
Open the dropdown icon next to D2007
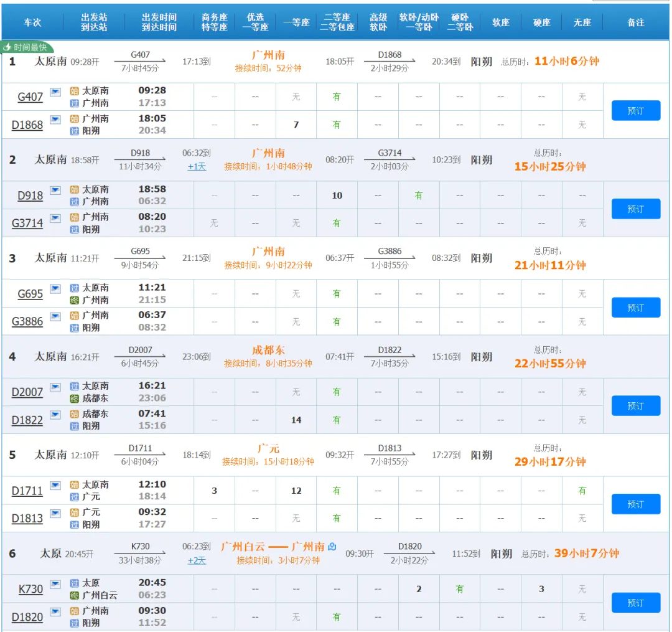click(55, 387)
